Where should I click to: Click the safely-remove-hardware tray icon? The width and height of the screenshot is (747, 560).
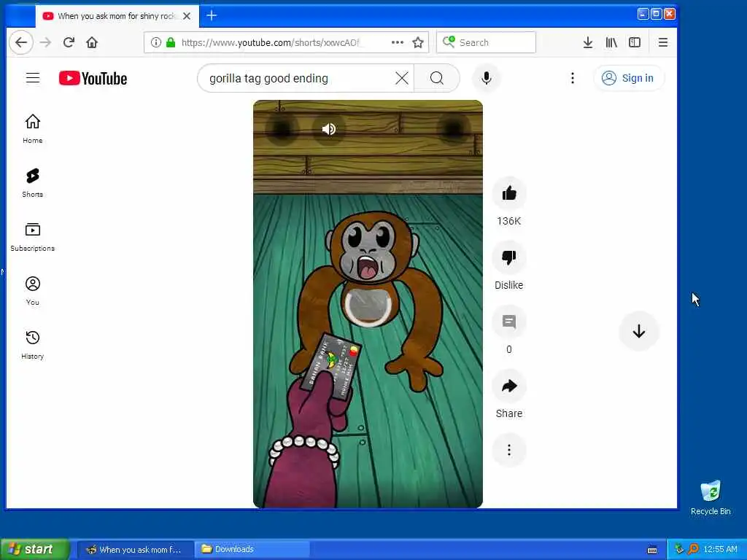coord(679,550)
